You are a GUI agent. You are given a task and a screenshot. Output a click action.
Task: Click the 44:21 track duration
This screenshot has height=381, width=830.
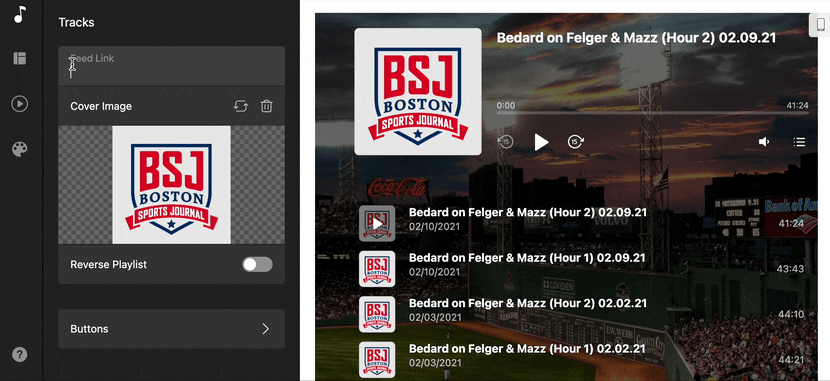(x=791, y=360)
